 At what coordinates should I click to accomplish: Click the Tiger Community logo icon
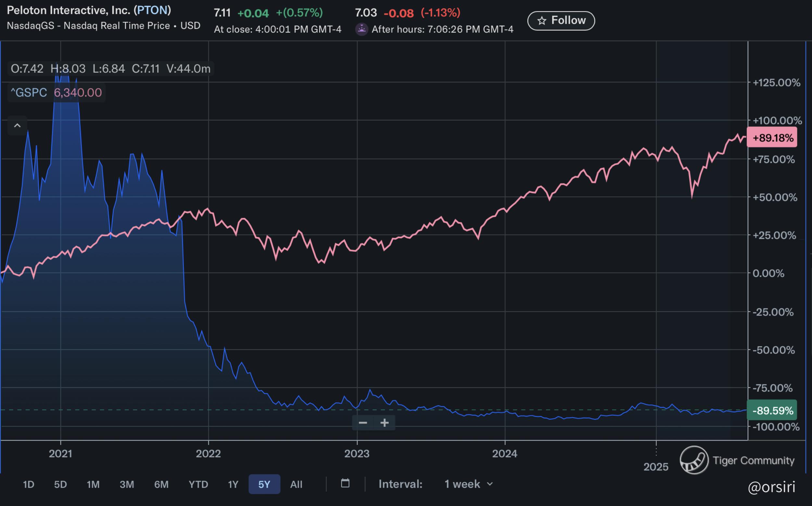point(694,460)
